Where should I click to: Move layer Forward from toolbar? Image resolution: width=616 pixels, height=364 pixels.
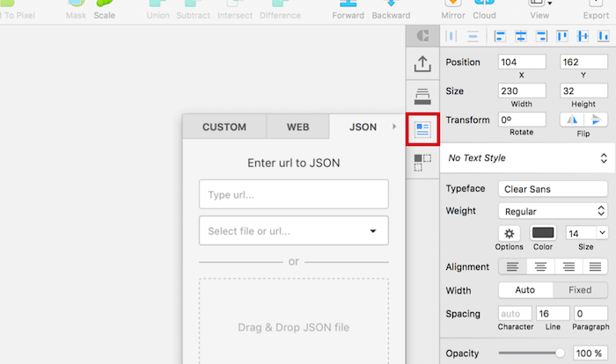pyautogui.click(x=348, y=4)
